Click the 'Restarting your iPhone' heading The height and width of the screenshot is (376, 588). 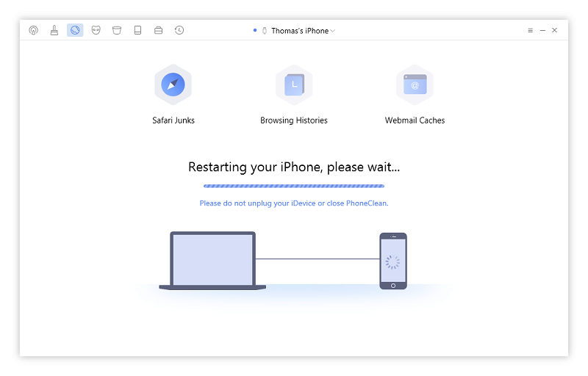(294, 167)
